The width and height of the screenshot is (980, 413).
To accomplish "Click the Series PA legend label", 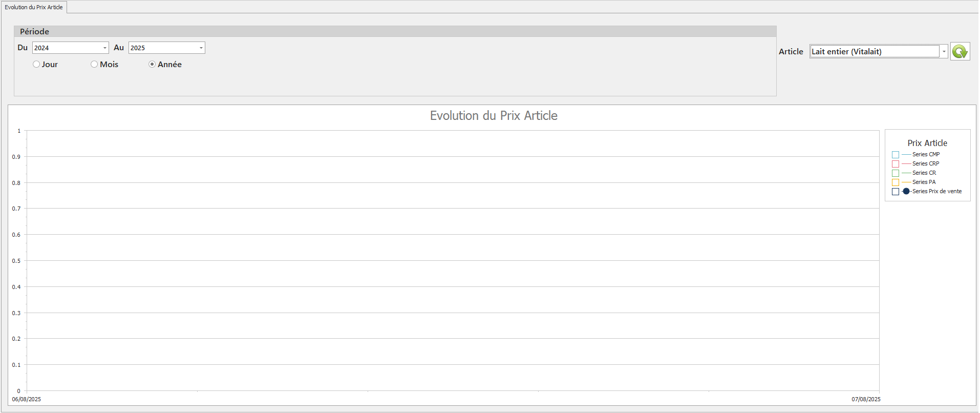I will (x=924, y=182).
